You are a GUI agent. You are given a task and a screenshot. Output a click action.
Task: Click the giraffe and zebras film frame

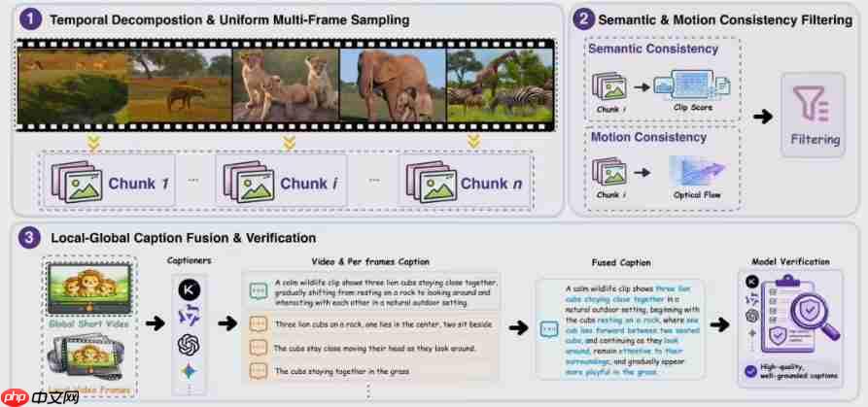point(500,85)
